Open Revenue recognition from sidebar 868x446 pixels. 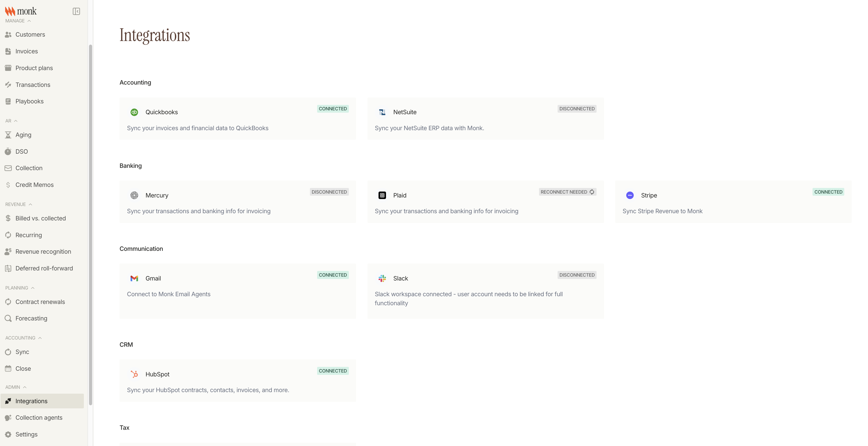pos(43,252)
